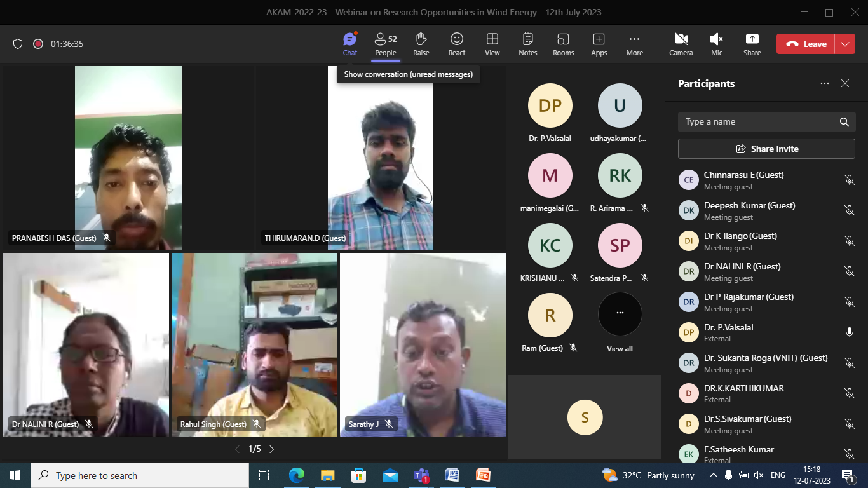Expand the Leave button dropdown arrow
Image resolution: width=868 pixels, height=488 pixels.
pos(844,44)
